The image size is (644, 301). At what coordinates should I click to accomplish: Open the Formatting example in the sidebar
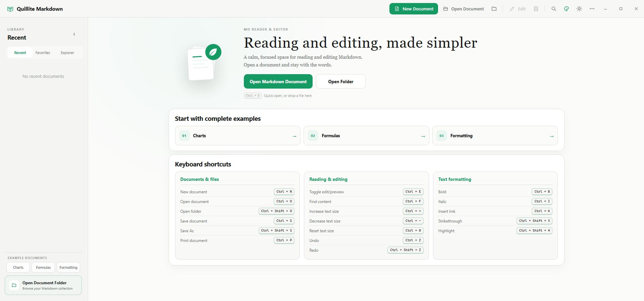coord(68,267)
